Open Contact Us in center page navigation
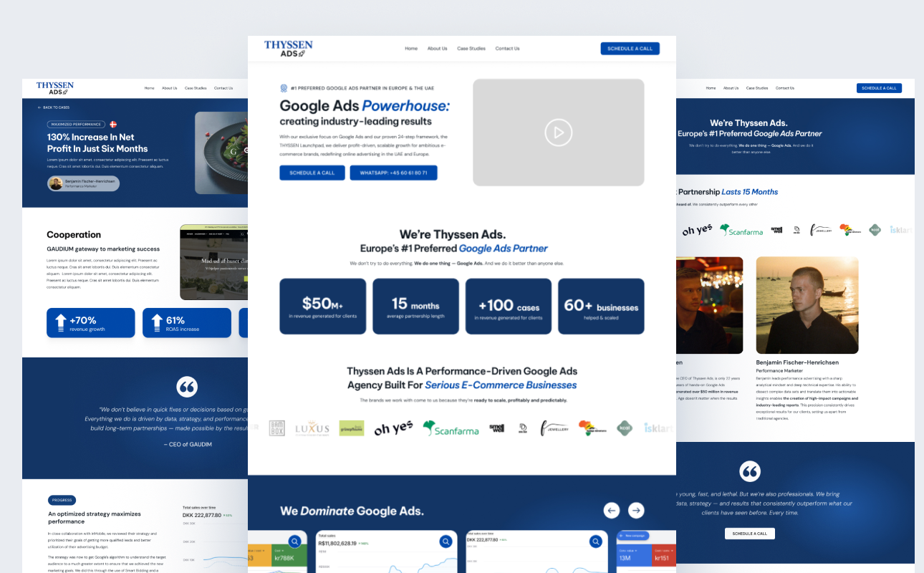Image resolution: width=924 pixels, height=573 pixels. click(x=507, y=49)
